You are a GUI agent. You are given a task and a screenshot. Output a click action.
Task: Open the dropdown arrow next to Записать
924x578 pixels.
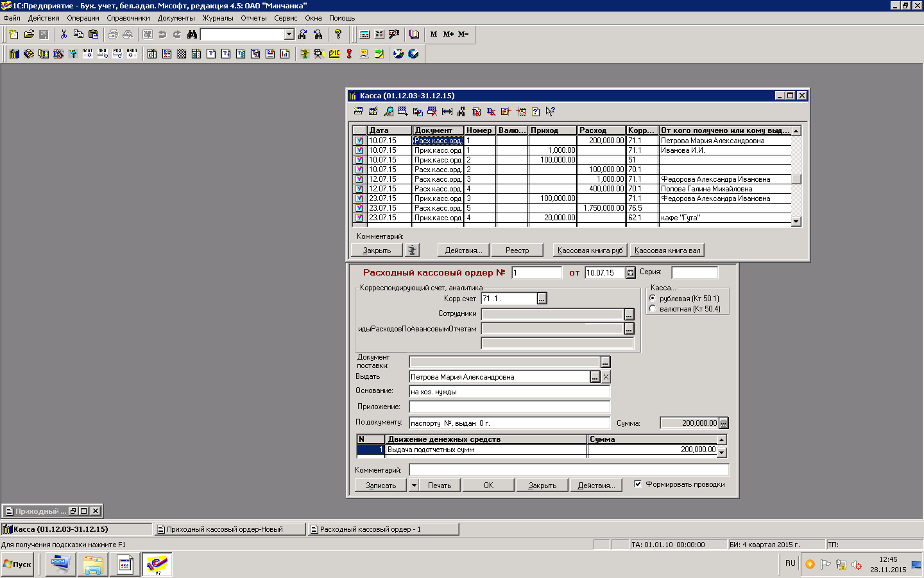point(414,486)
